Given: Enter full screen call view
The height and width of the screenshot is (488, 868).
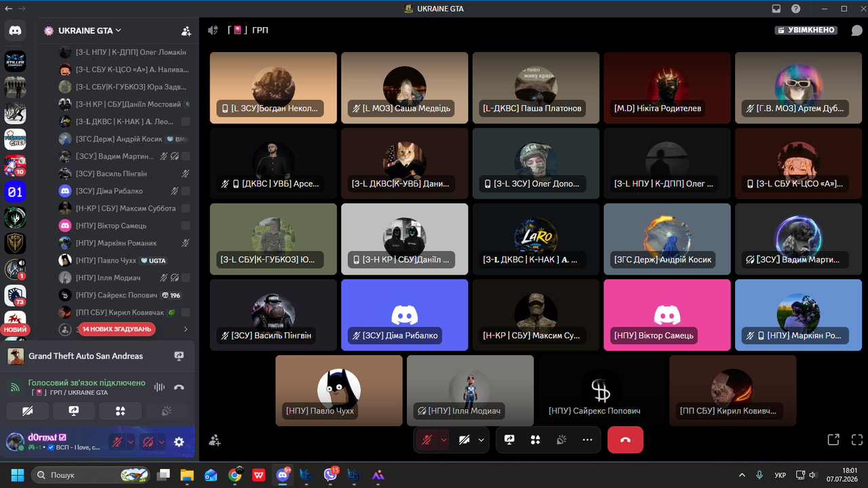Looking at the screenshot, I should (x=856, y=440).
